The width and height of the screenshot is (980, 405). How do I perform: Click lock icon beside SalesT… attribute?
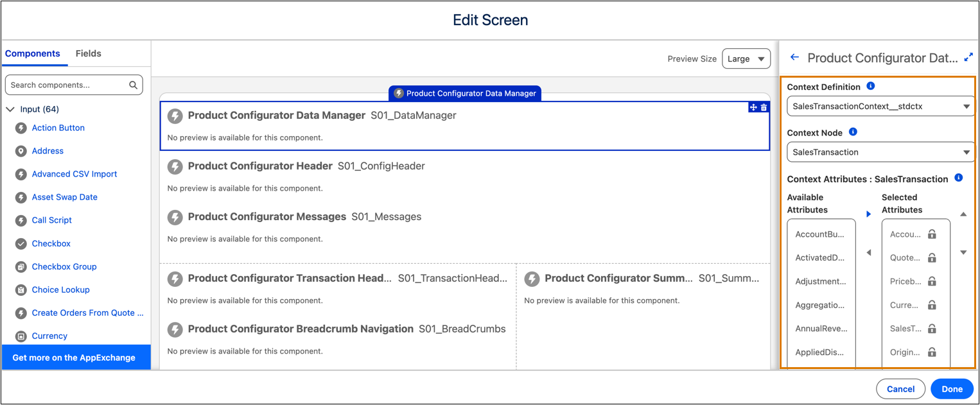click(932, 328)
